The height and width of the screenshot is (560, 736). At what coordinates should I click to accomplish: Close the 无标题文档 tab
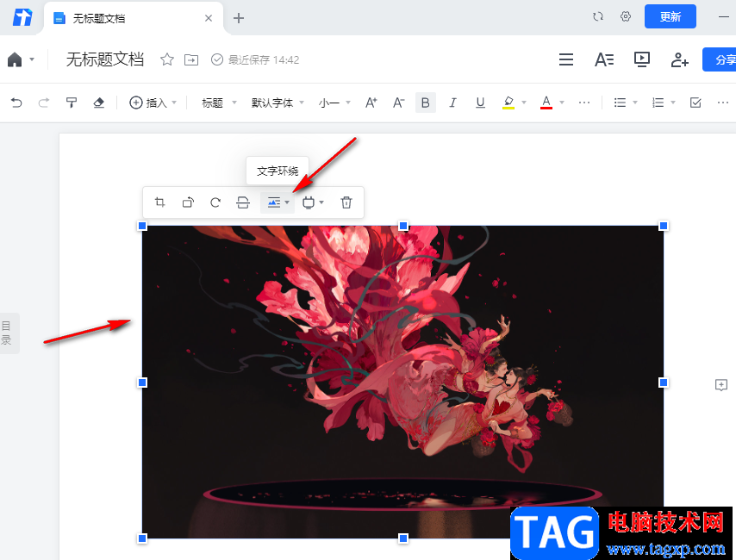coord(209,18)
